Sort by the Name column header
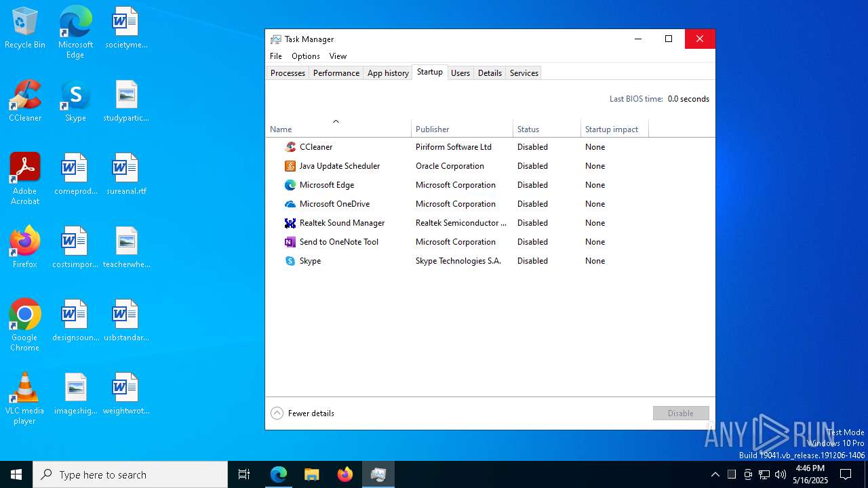This screenshot has height=488, width=868. coord(338,129)
